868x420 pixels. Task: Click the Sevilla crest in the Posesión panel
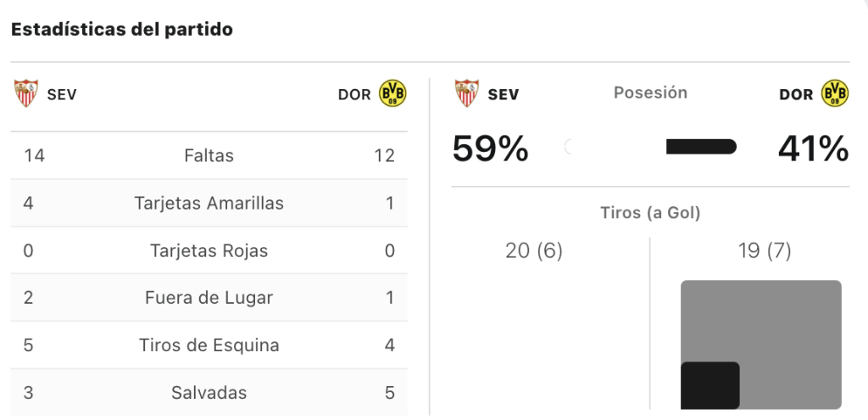click(x=467, y=93)
